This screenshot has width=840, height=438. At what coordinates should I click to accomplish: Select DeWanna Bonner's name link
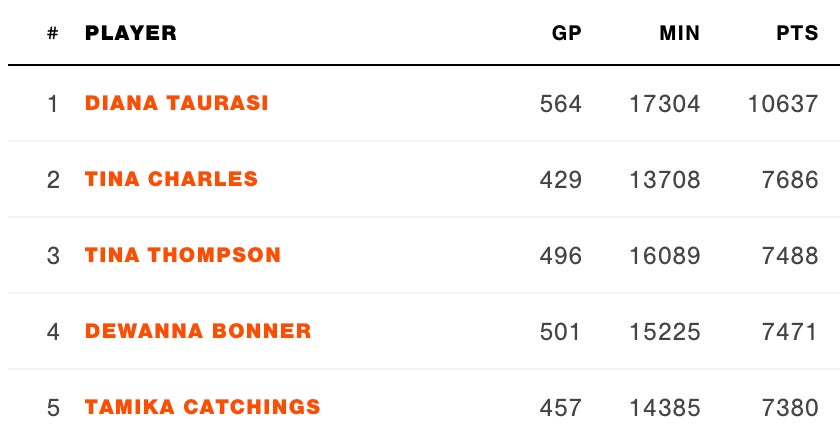pyautogui.click(x=198, y=331)
